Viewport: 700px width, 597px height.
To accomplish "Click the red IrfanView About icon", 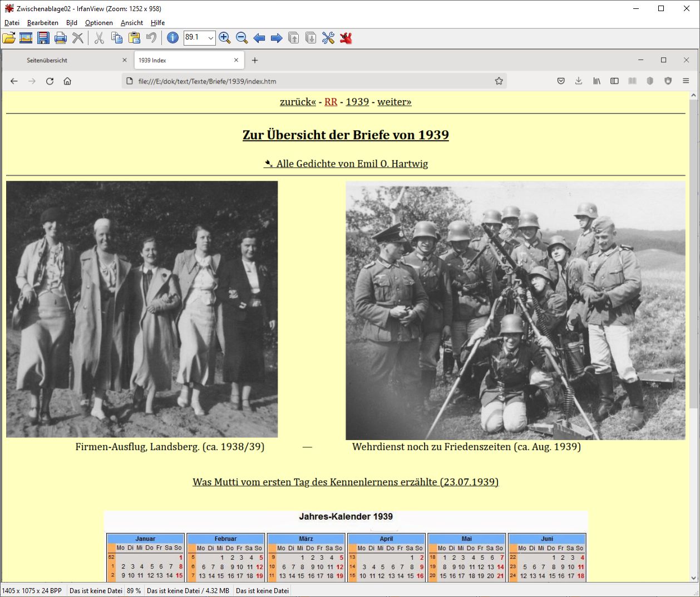I will pyautogui.click(x=346, y=38).
